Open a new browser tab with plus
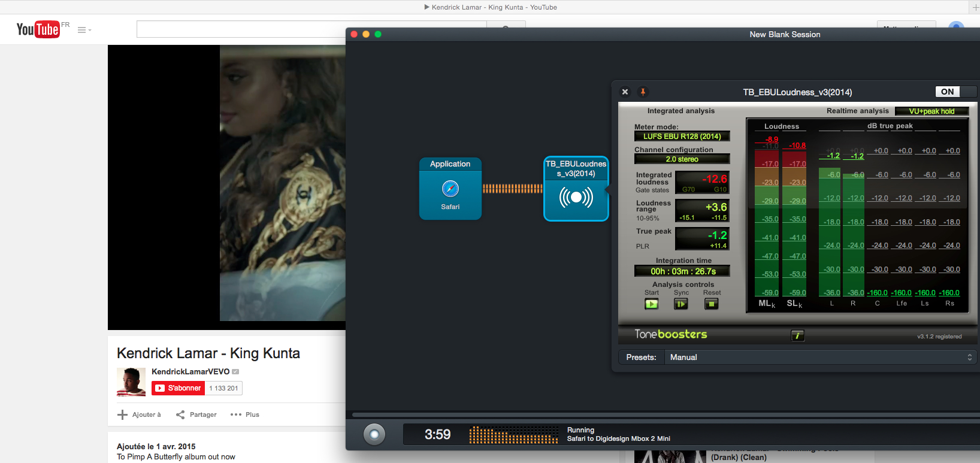The height and width of the screenshot is (463, 980). click(976, 7)
